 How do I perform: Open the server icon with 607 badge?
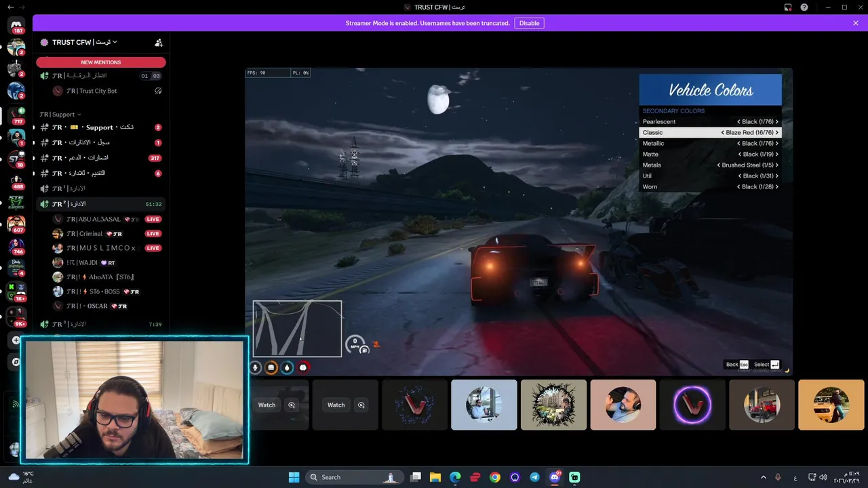click(17, 224)
